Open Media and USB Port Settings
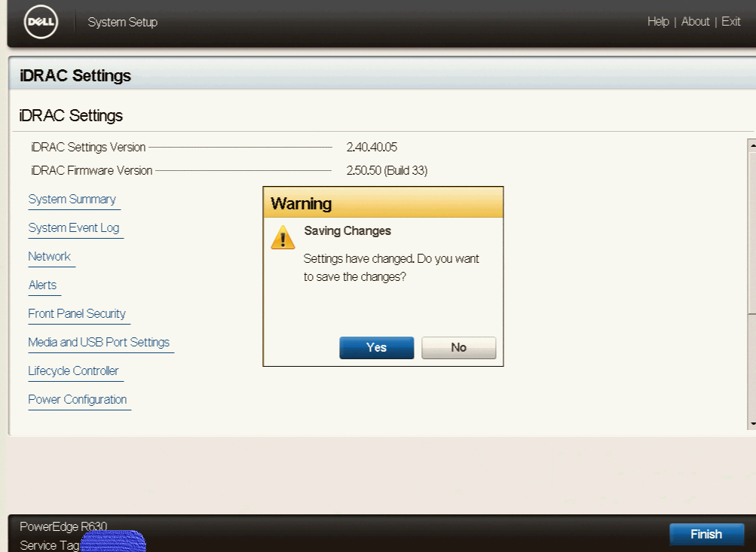Image resolution: width=756 pixels, height=552 pixels. (99, 343)
